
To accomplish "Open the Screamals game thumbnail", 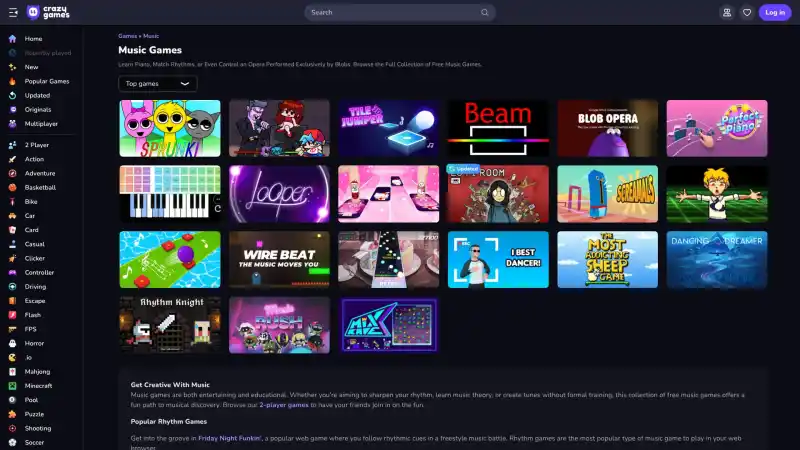I will 607,194.
